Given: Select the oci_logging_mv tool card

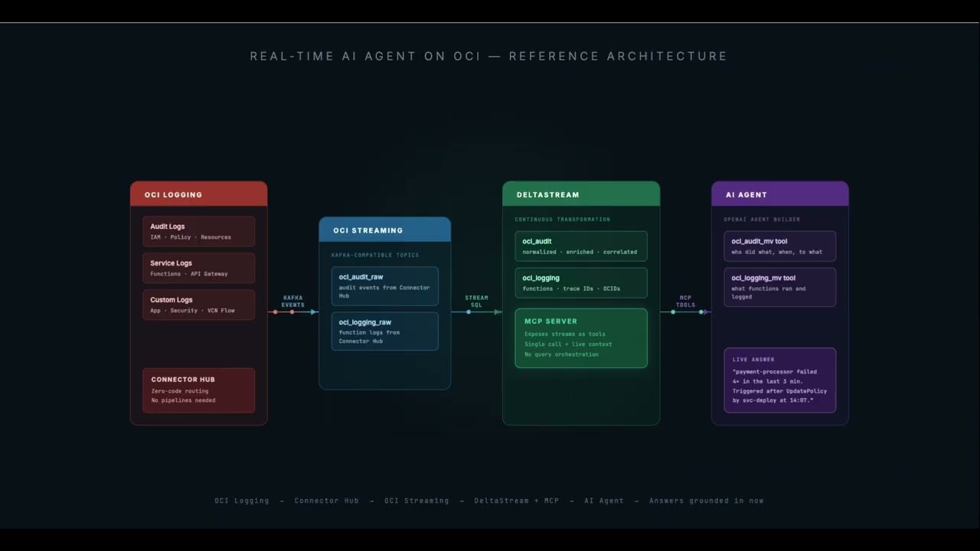Looking at the screenshot, I should pos(779,287).
